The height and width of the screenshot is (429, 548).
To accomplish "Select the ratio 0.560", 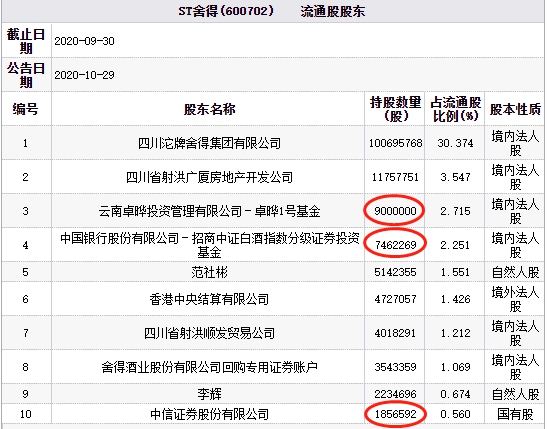I will pyautogui.click(x=455, y=414).
